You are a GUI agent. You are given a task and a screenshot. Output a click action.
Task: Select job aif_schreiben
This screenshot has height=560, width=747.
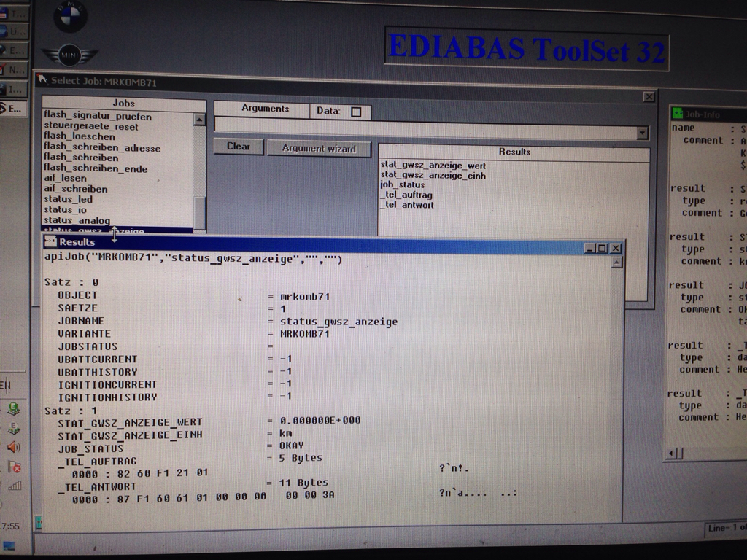click(76, 189)
